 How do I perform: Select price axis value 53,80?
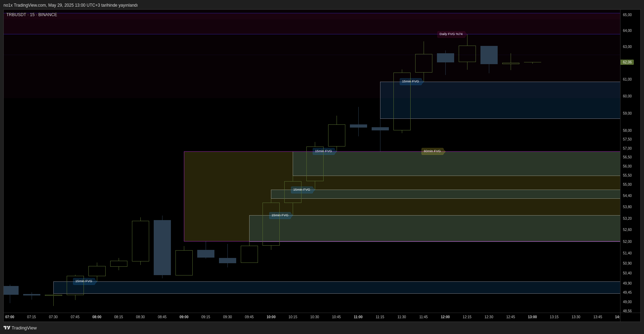[x=627, y=207]
